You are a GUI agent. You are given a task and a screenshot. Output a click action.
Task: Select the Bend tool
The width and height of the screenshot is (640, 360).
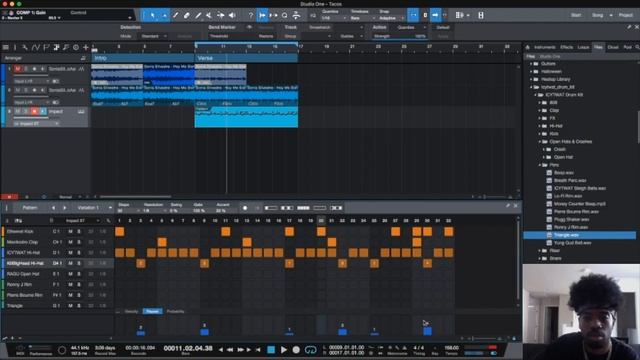pyautogui.click(x=221, y=16)
